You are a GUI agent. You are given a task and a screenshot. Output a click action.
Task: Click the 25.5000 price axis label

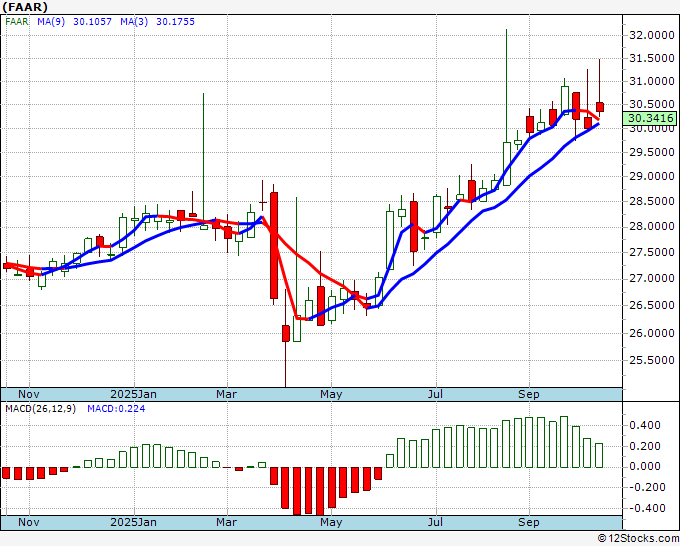tap(651, 360)
